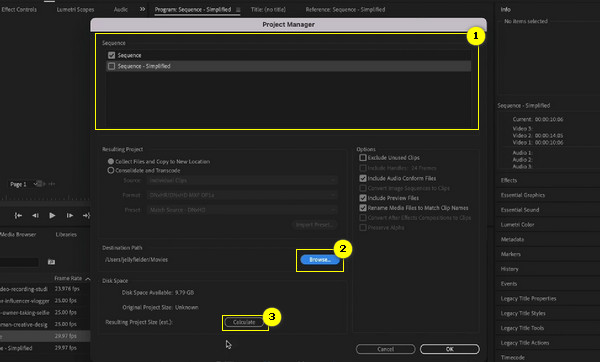The width and height of the screenshot is (600, 362).
Task: Select Collect Files and Copy to New Location
Action: (111, 161)
